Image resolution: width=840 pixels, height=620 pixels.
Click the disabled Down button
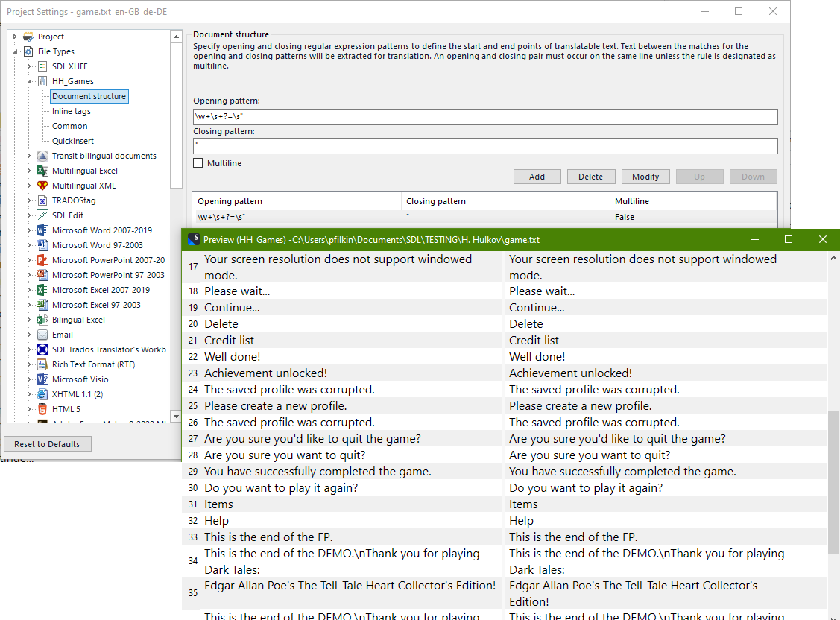coord(754,177)
